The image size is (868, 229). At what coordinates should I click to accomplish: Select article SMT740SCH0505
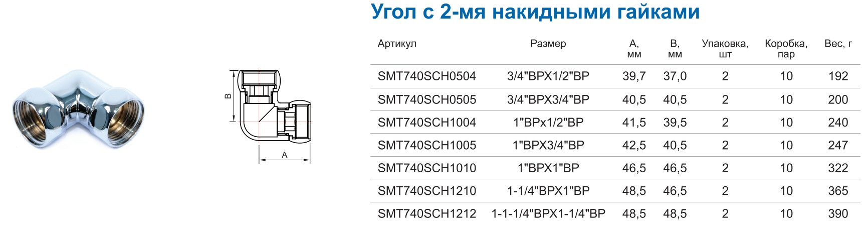click(x=427, y=99)
